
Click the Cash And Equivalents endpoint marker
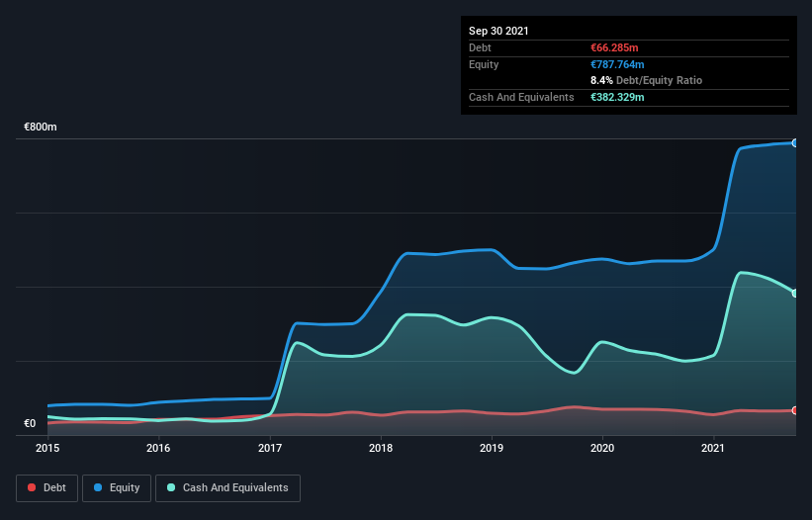click(x=795, y=294)
